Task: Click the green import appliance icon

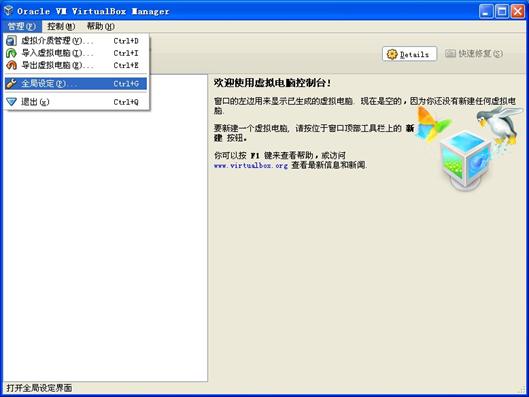Action: (11, 53)
